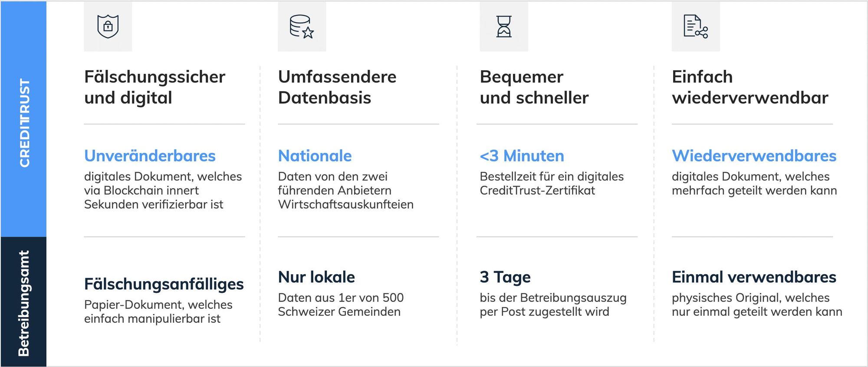The image size is (868, 367).
Task: Click the '3 Tage' bold text
Action: pyautogui.click(x=505, y=277)
